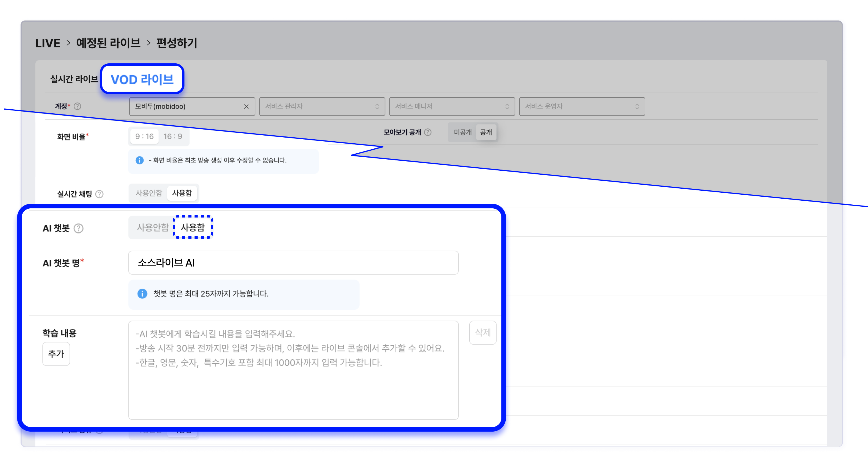The width and height of the screenshot is (868, 467).
Task: Enable AI 챗봇 with 사용함
Action: pyautogui.click(x=193, y=228)
